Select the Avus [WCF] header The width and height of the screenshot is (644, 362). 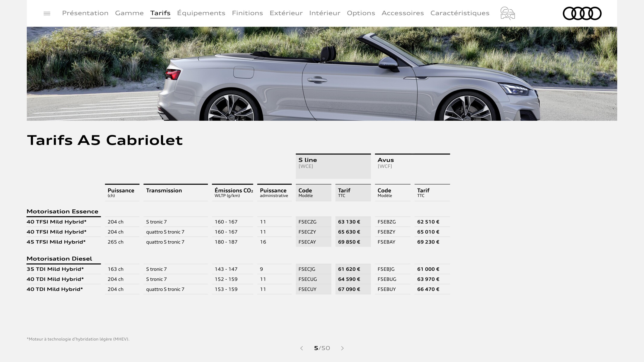pos(412,166)
